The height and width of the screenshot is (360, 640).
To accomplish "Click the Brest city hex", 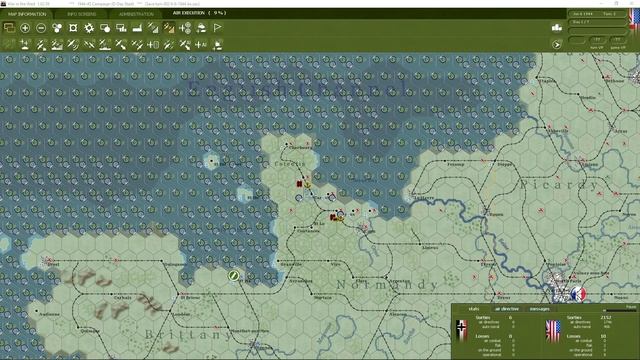I will click(x=50, y=260).
